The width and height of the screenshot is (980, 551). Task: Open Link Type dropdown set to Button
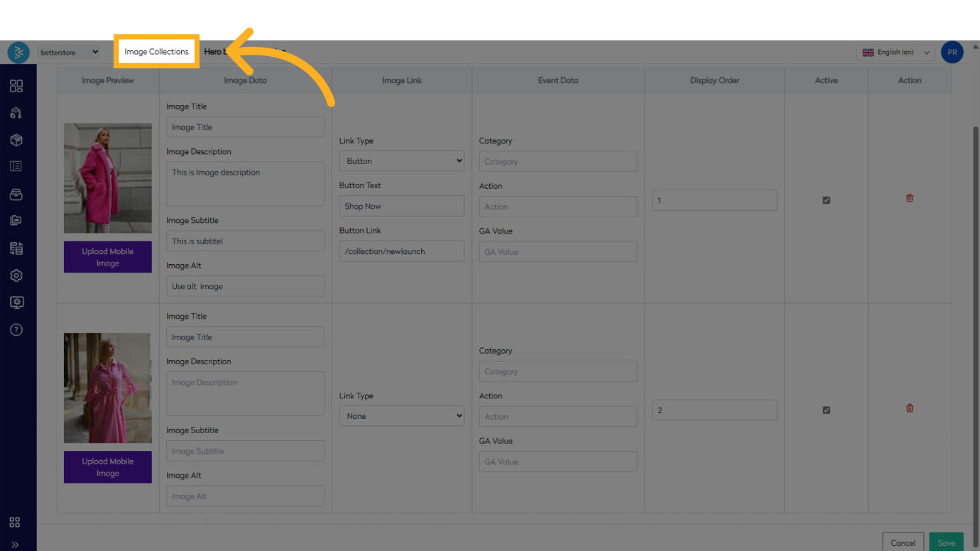(401, 161)
